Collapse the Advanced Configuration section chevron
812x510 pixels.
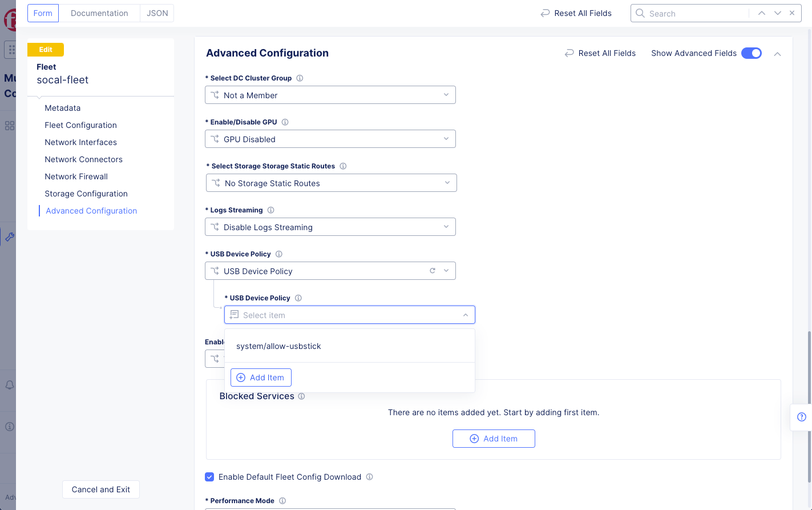coord(777,54)
